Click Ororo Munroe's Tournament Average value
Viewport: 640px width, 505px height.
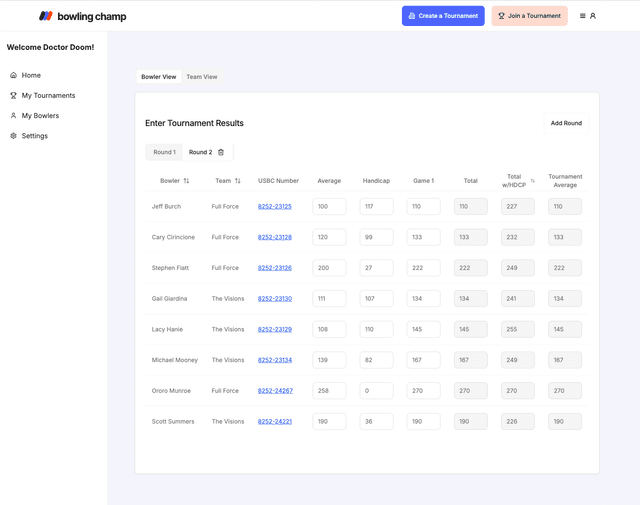pos(565,391)
